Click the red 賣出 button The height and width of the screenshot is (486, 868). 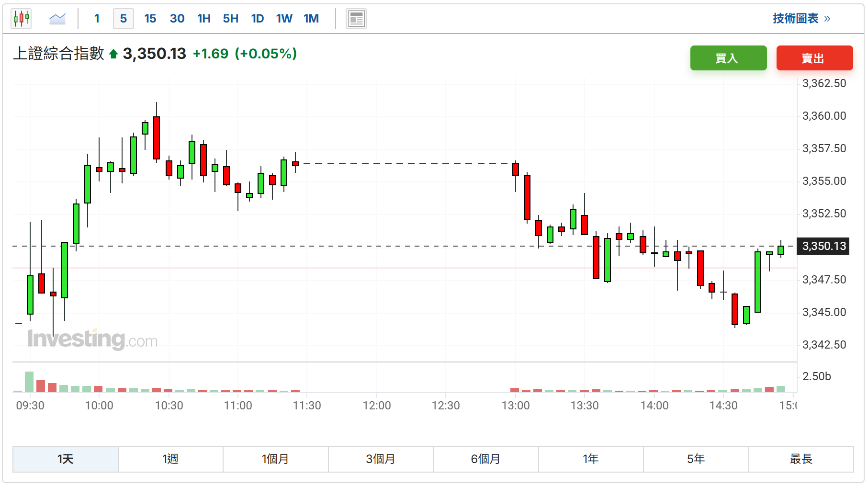click(815, 58)
